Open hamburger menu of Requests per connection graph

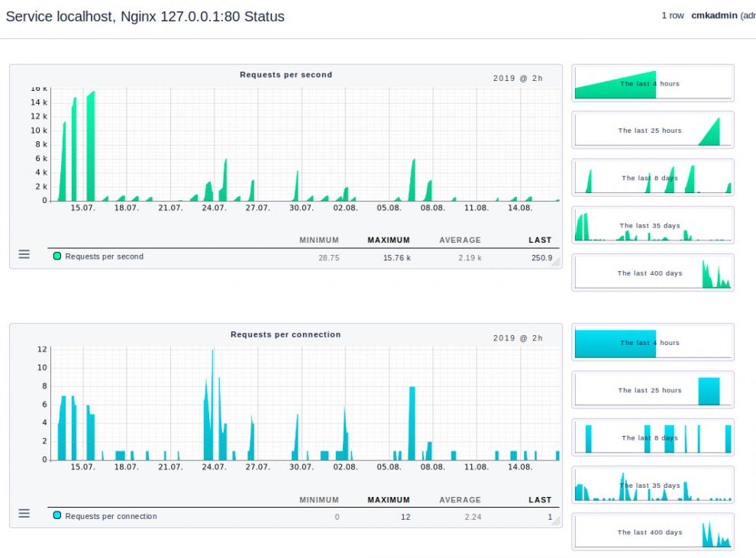coord(24,514)
